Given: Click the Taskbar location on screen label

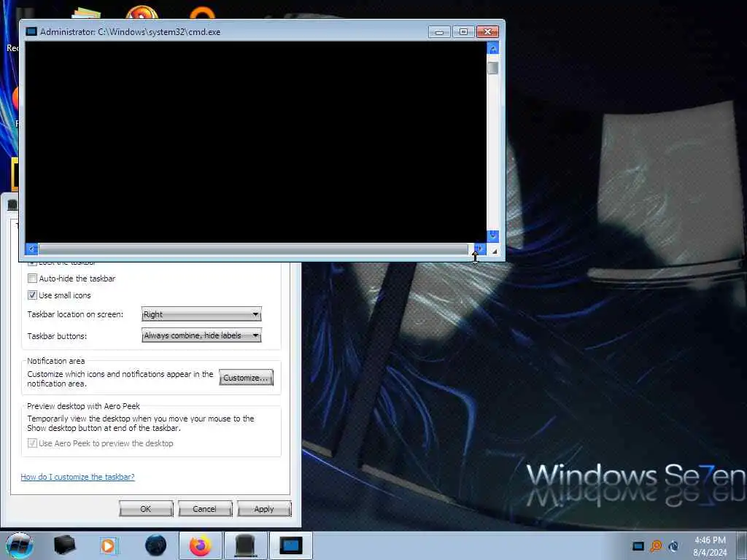Looking at the screenshot, I should (x=75, y=314).
